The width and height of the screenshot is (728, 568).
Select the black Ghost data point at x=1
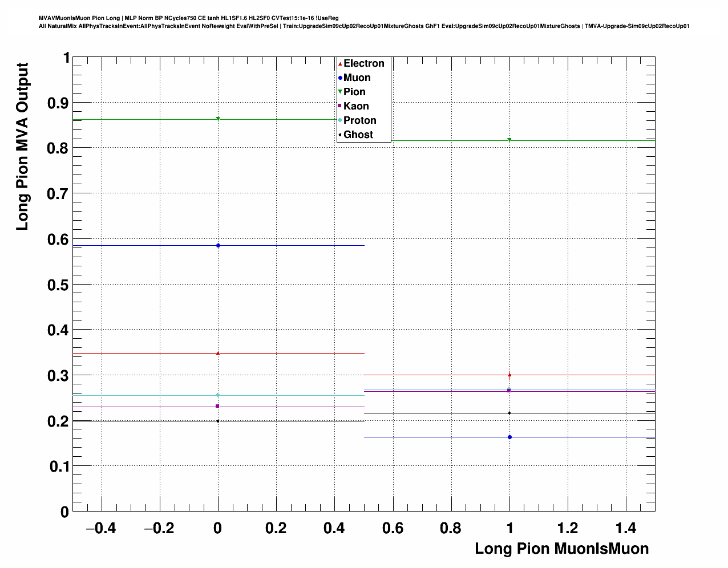click(x=509, y=413)
